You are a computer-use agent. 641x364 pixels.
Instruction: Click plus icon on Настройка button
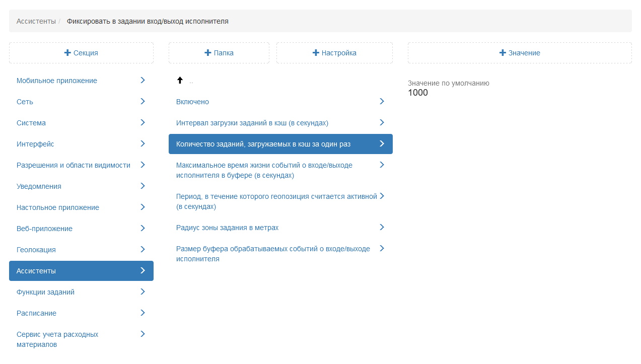coord(316,53)
